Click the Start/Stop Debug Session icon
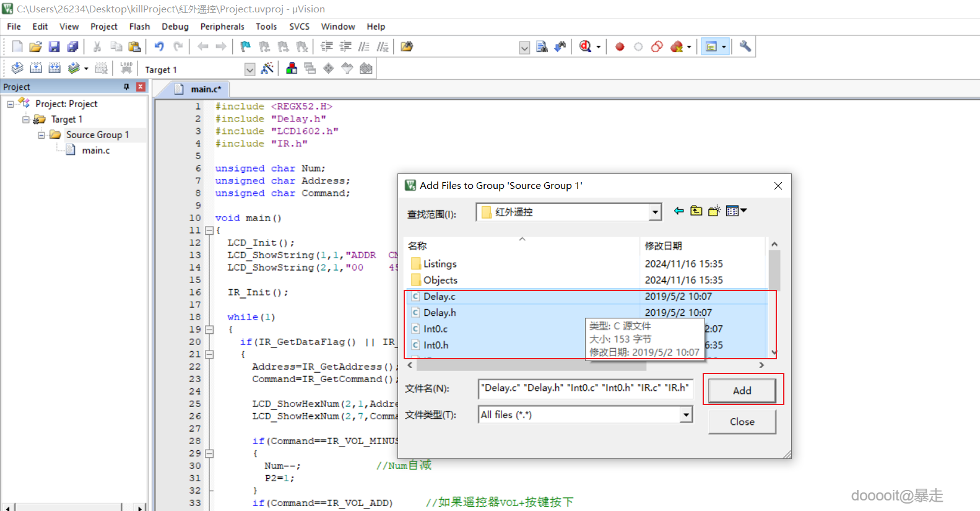Viewport: 980px width, 511px height. (x=585, y=47)
